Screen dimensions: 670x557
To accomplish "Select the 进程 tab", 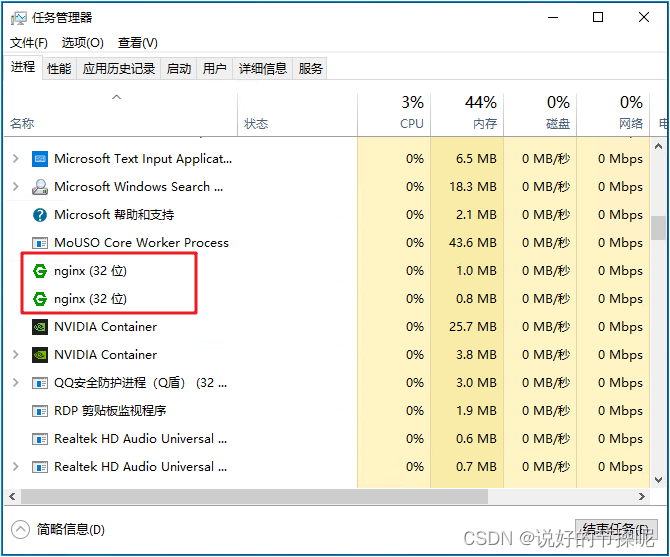I will pos(23,67).
